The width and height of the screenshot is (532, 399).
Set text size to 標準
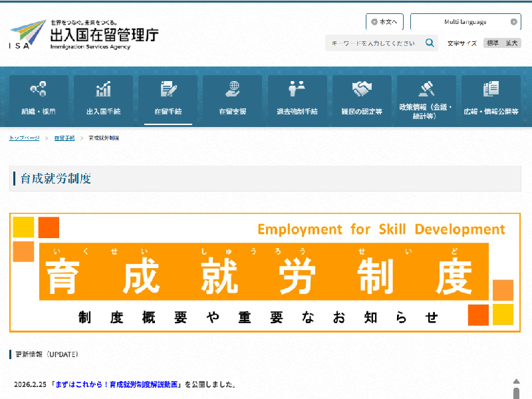493,43
